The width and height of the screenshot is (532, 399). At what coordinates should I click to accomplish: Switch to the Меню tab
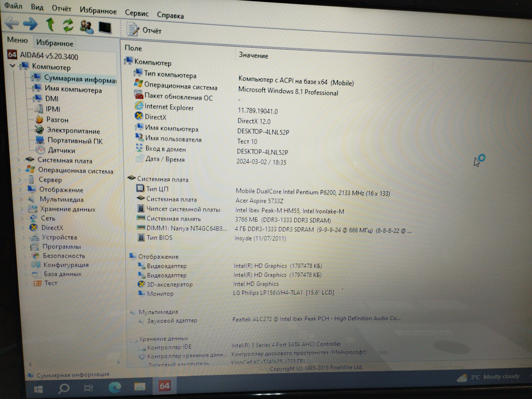pos(17,40)
